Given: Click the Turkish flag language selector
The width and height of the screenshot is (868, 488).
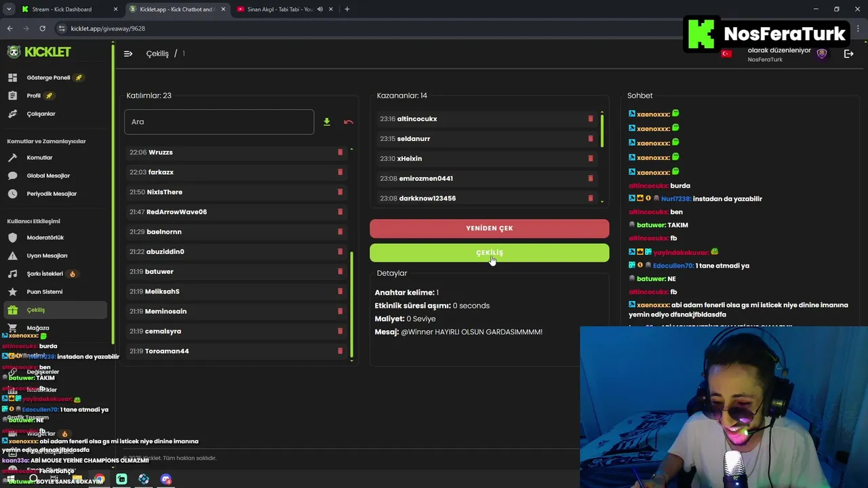Looking at the screenshot, I should tap(726, 54).
